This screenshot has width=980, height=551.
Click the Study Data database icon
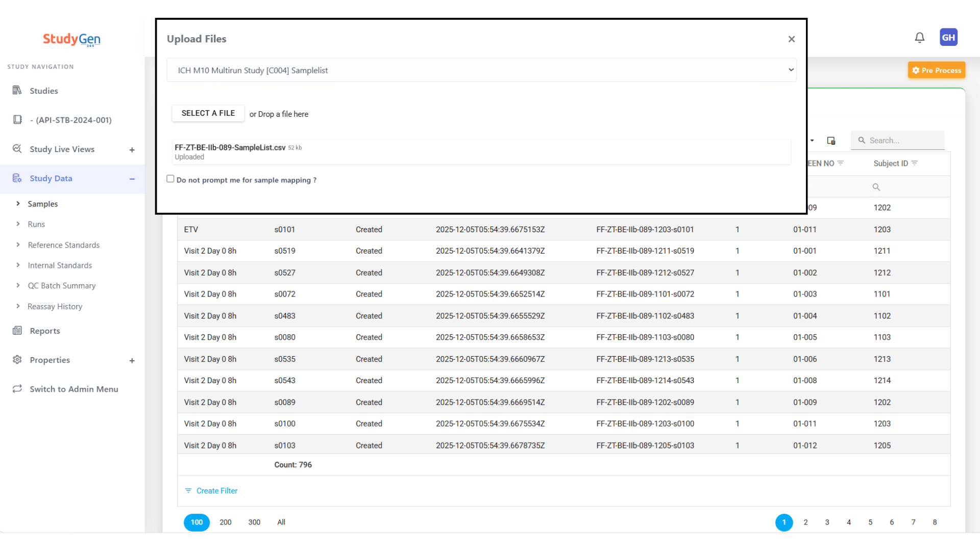(x=17, y=178)
